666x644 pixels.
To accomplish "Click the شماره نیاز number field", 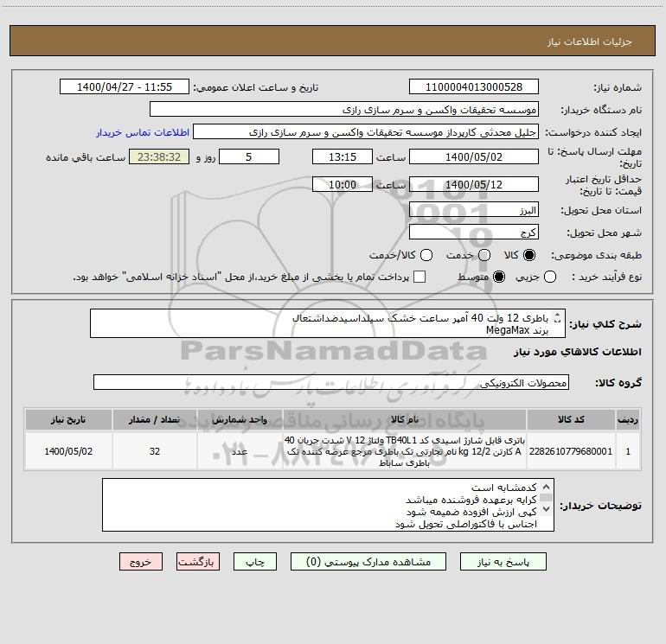I will 474,86.
